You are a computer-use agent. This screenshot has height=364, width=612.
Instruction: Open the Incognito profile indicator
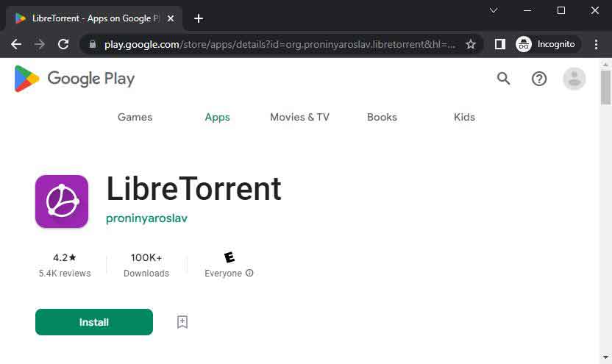click(x=547, y=44)
